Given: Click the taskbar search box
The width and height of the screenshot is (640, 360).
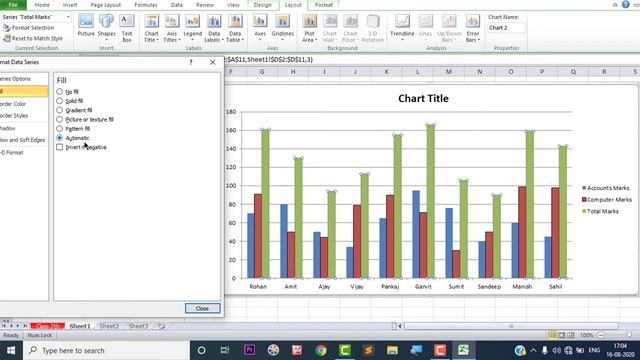Looking at the screenshot, I should coord(107,350).
